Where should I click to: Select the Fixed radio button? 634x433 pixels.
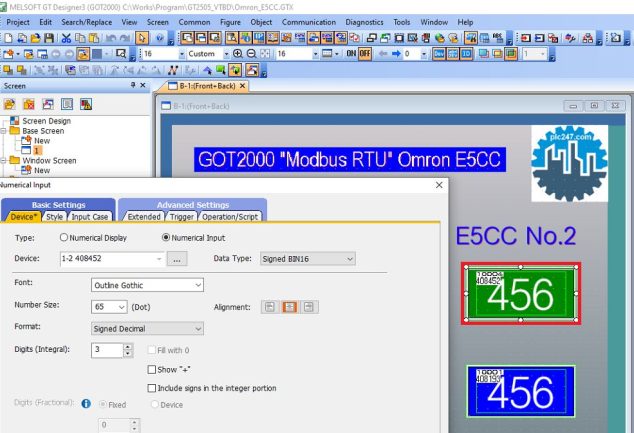point(103,404)
